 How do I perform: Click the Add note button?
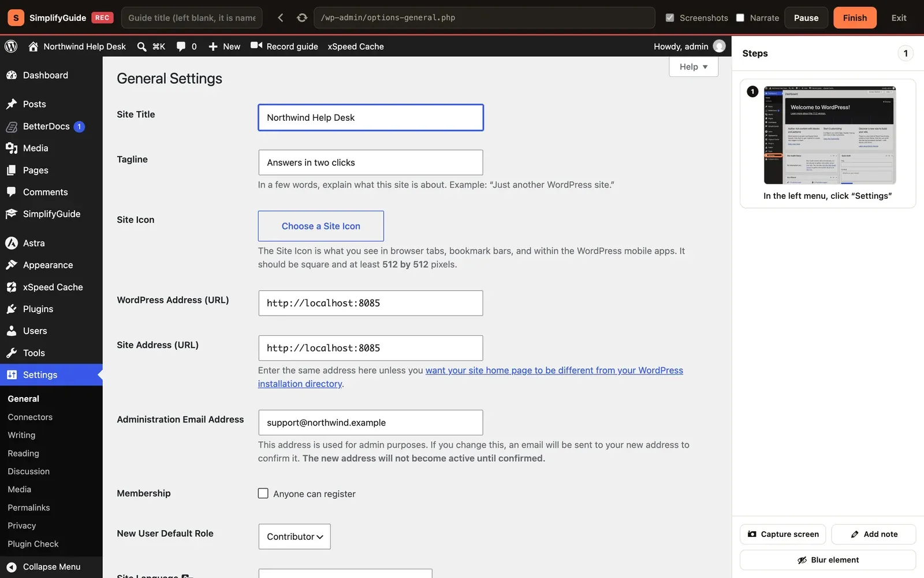pyautogui.click(x=874, y=534)
